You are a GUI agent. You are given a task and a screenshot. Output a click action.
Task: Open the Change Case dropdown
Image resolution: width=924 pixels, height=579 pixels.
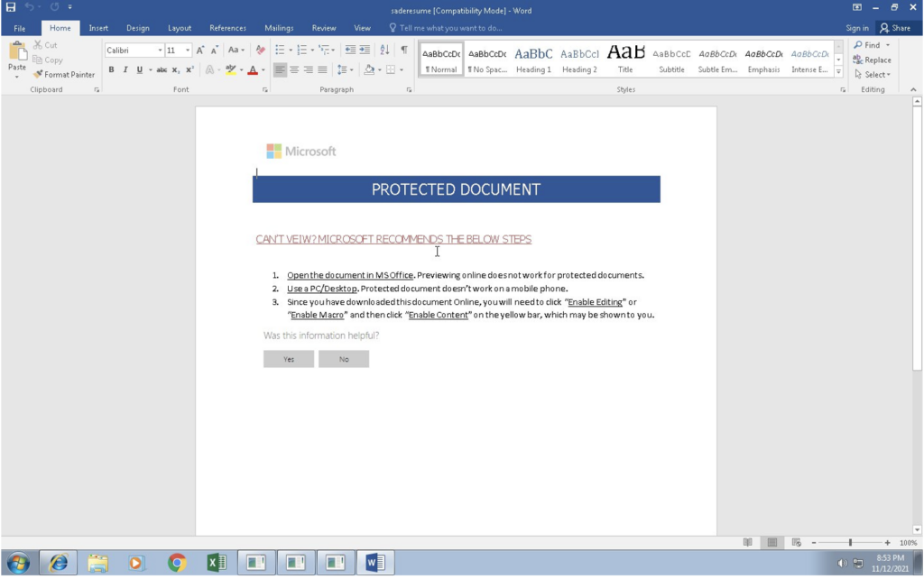pyautogui.click(x=236, y=51)
